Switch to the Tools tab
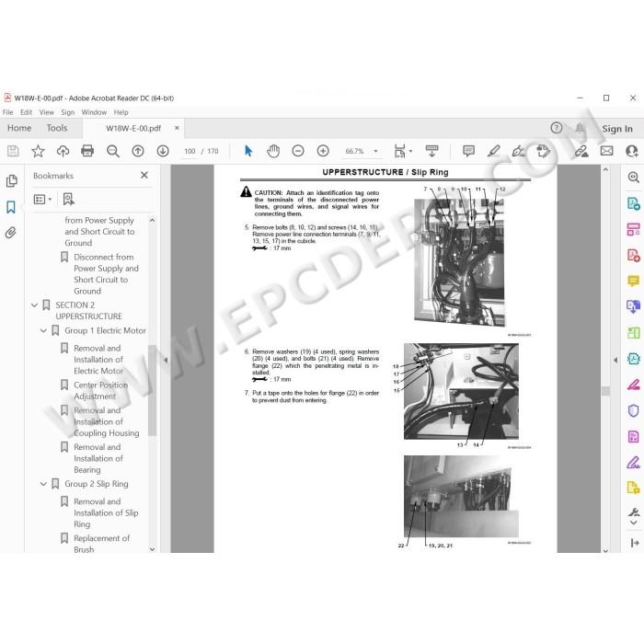Viewport: 644px width, 644px height. pos(57,128)
